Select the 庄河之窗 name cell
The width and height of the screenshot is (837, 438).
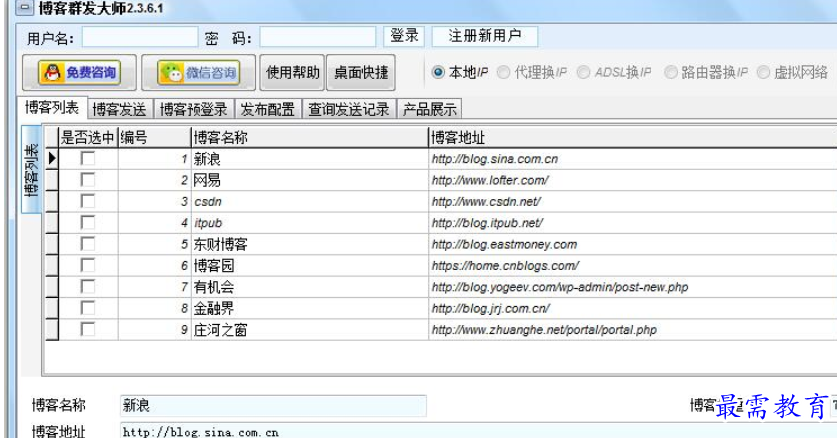310,329
